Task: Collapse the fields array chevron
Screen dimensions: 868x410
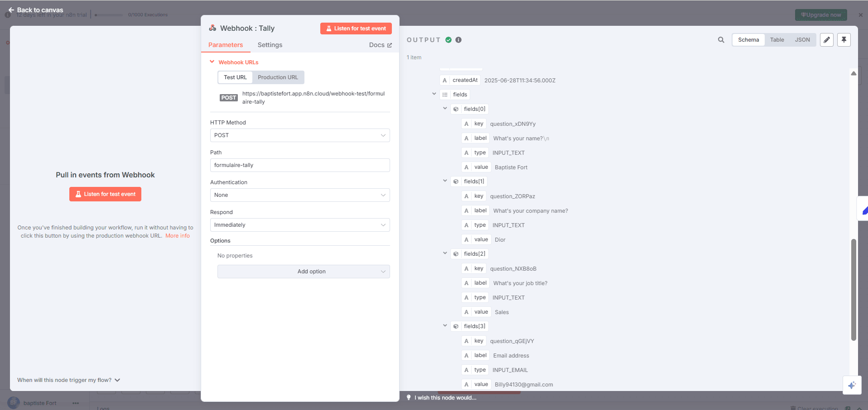Action: point(434,94)
